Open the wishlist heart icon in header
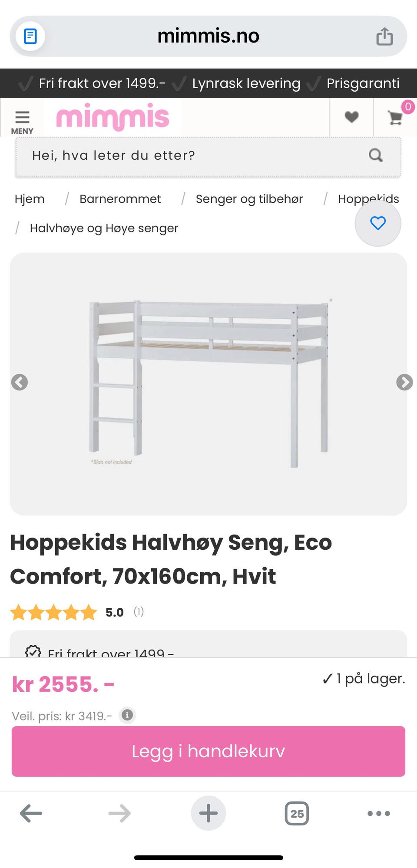 point(351,117)
